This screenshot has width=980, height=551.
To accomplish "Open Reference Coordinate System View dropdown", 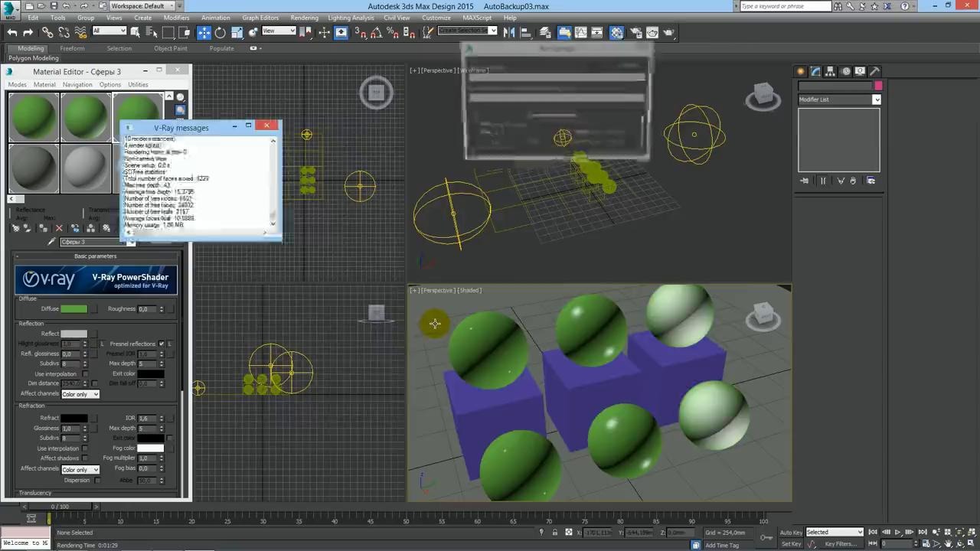I will [x=279, y=31].
